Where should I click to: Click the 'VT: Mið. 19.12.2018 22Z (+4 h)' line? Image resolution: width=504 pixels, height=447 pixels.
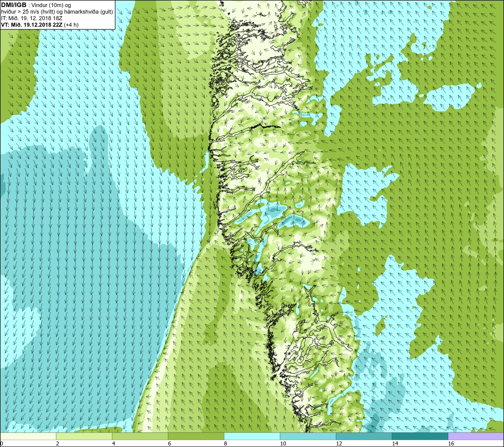pos(40,25)
